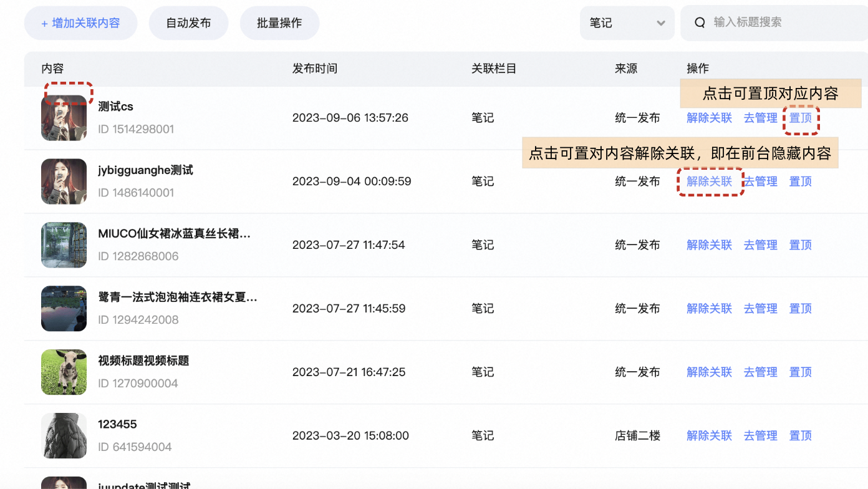Select title 视频标题视频标题
The width and height of the screenshot is (868, 489).
click(x=143, y=361)
